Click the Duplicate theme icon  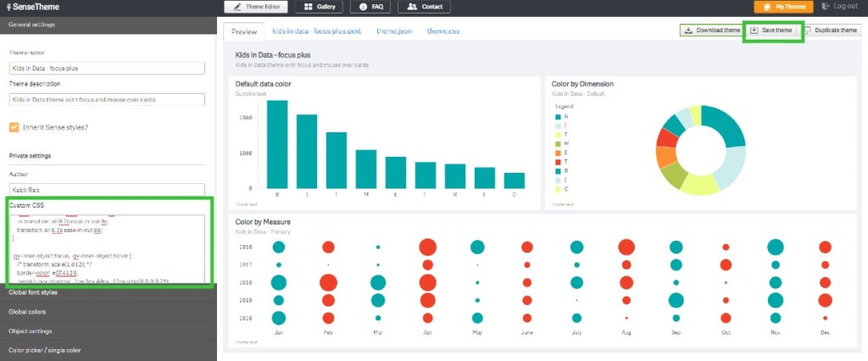[807, 31]
